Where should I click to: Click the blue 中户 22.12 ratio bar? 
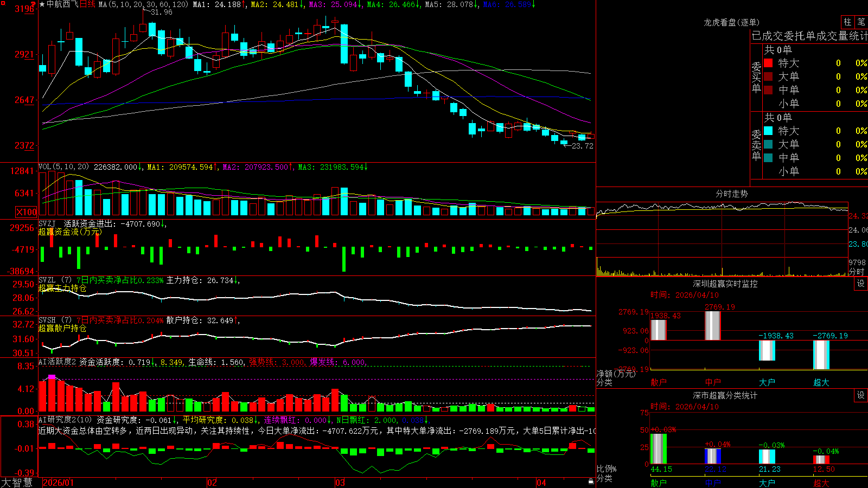click(x=712, y=457)
